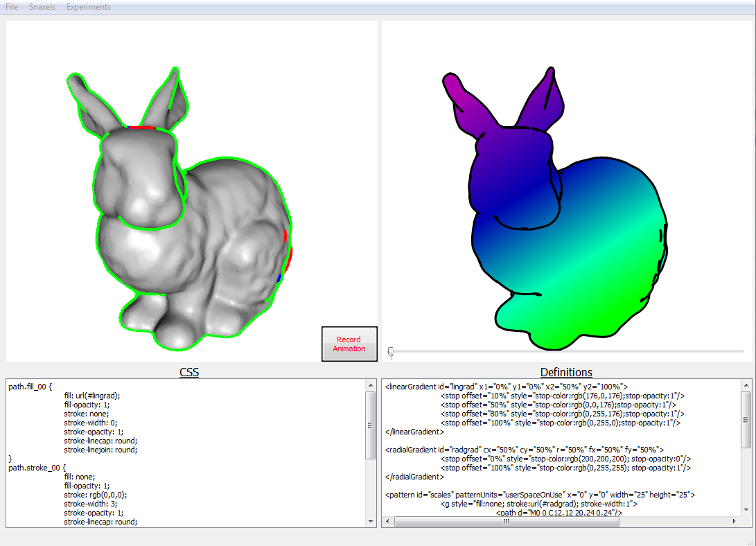Click the g style="fill:none; stroke:url(#radgrad)" line
Image resolution: width=756 pixels, height=546 pixels.
539,504
